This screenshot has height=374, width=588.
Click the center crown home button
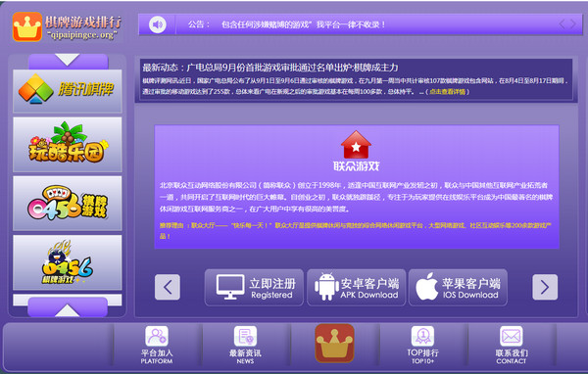coord(334,344)
